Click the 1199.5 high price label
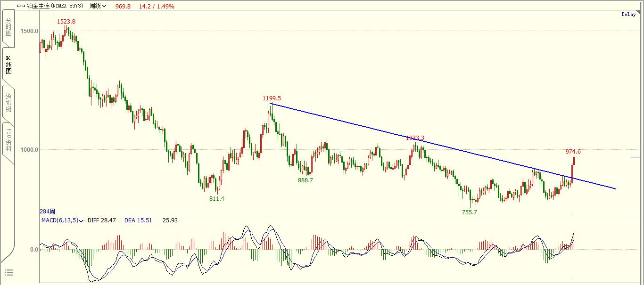Screen dimensions: 644x285 click(272, 98)
